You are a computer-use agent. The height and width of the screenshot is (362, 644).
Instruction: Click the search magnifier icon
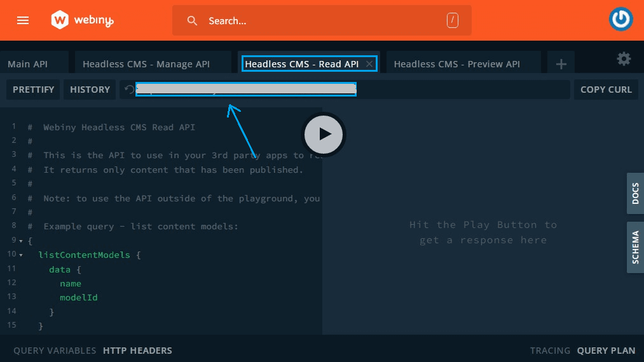point(192,20)
